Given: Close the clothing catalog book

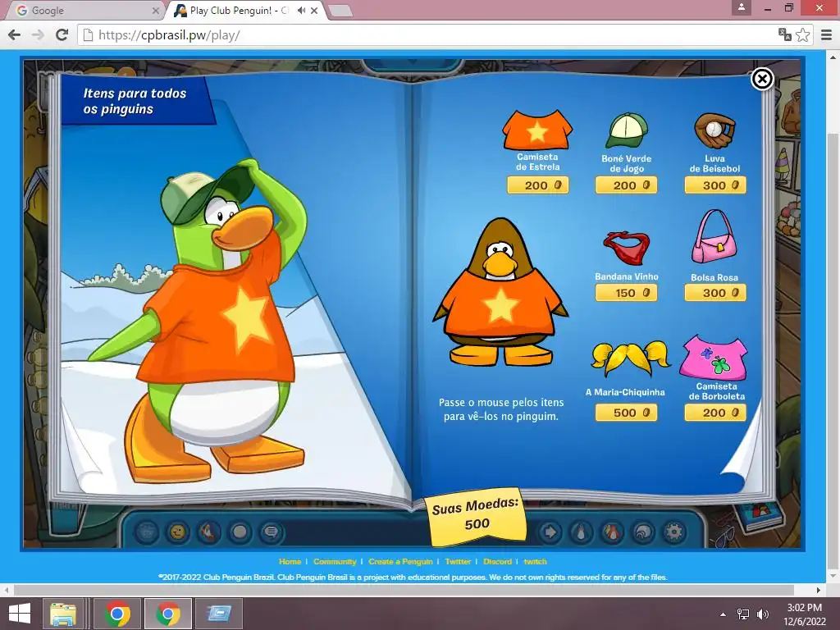Looking at the screenshot, I should point(762,80).
